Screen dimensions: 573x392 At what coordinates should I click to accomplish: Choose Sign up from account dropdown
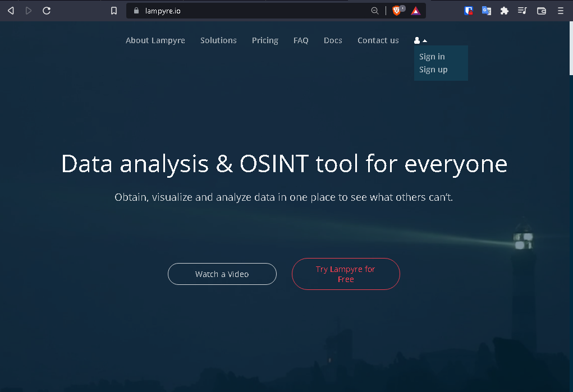click(x=433, y=70)
